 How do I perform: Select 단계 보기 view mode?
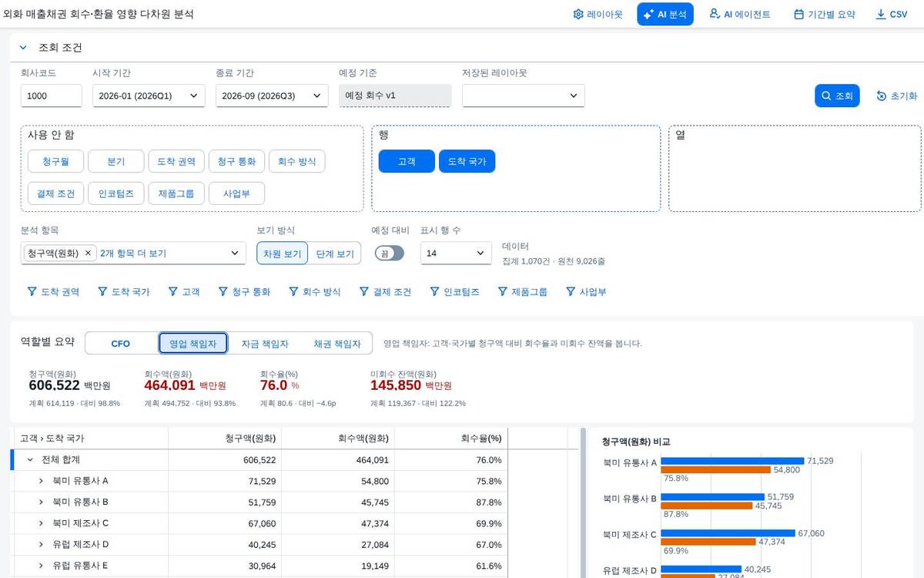[335, 253]
